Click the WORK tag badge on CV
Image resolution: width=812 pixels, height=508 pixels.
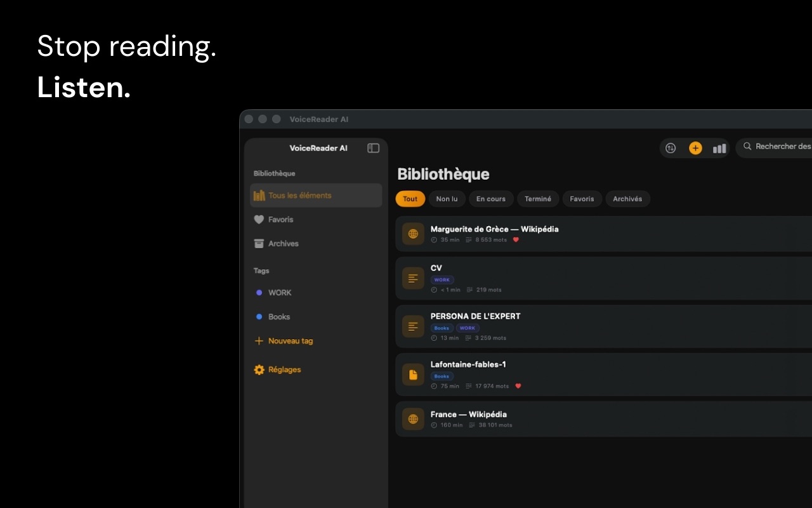442,280
